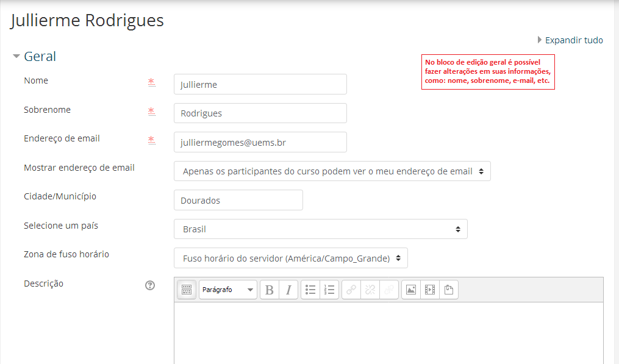Open the Mostrar endereço de email dropdown

coord(332,171)
